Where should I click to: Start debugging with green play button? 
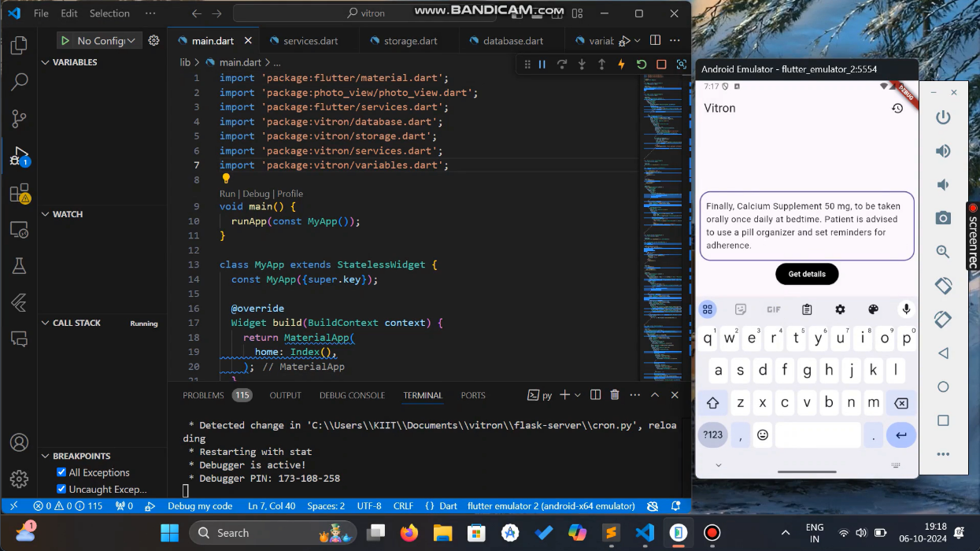coord(66,40)
